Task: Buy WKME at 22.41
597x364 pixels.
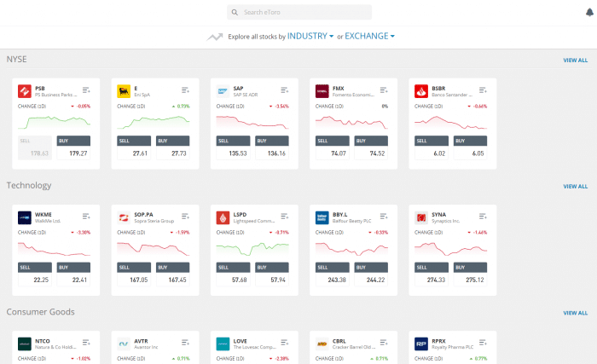Action: pos(73,274)
